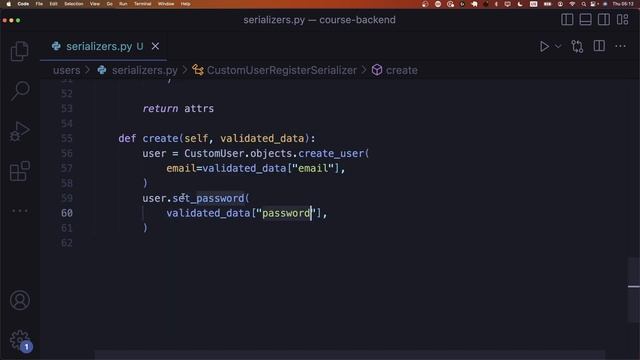The height and width of the screenshot is (360, 640).
Task: Open the Run menu
Action: [x=123, y=4]
